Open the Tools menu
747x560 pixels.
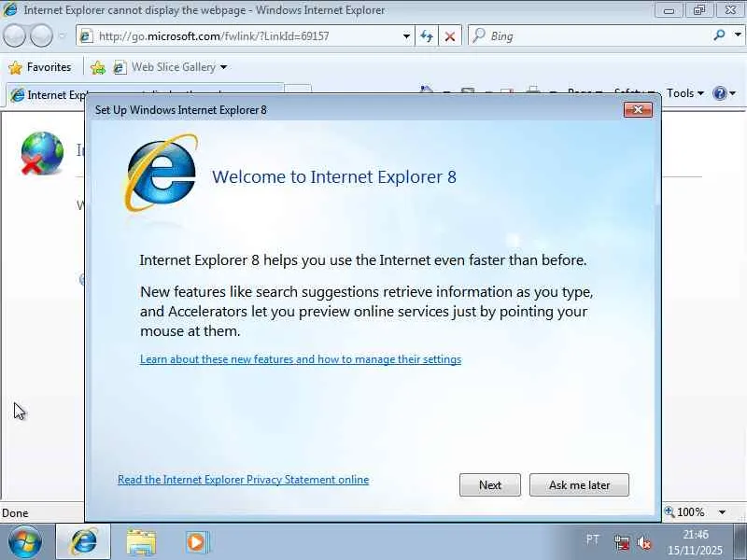(685, 93)
